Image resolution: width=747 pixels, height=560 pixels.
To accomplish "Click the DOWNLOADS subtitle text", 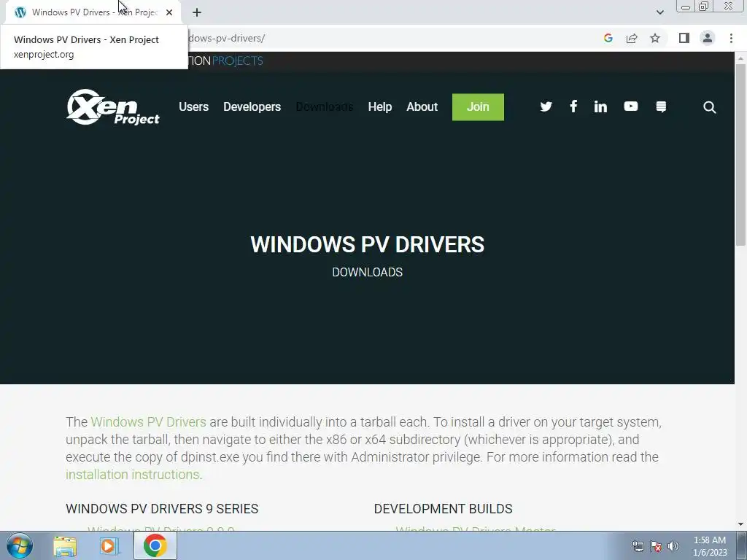I will (x=368, y=272).
